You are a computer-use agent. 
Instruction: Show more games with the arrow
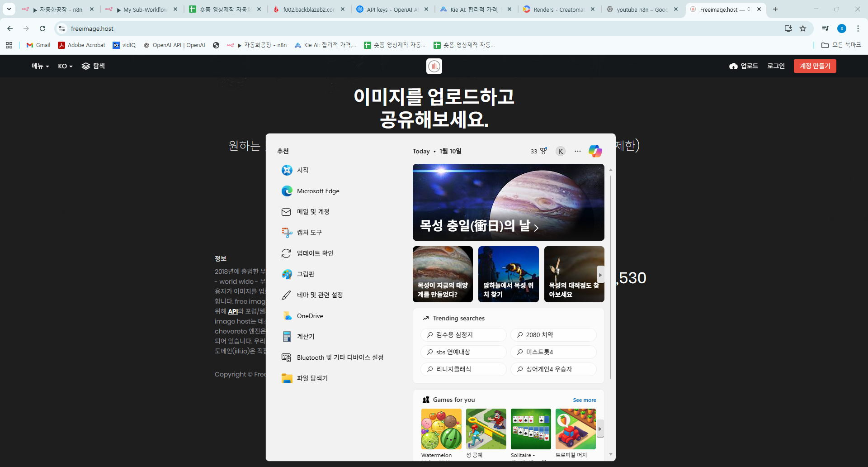click(x=600, y=429)
